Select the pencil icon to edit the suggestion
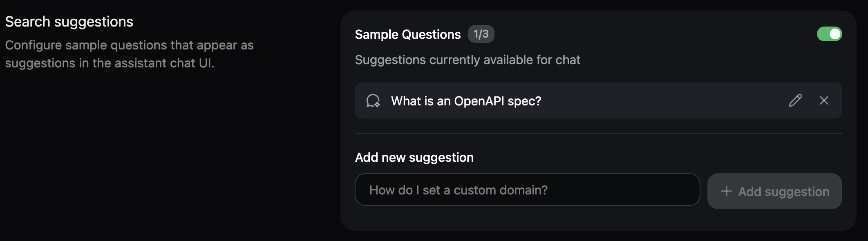The image size is (868, 241). pos(795,100)
